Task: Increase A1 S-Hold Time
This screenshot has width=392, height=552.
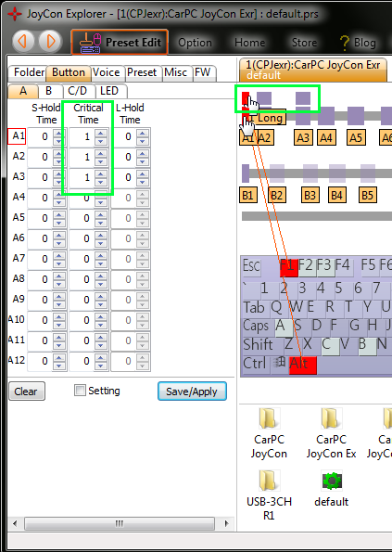Action: (58, 133)
